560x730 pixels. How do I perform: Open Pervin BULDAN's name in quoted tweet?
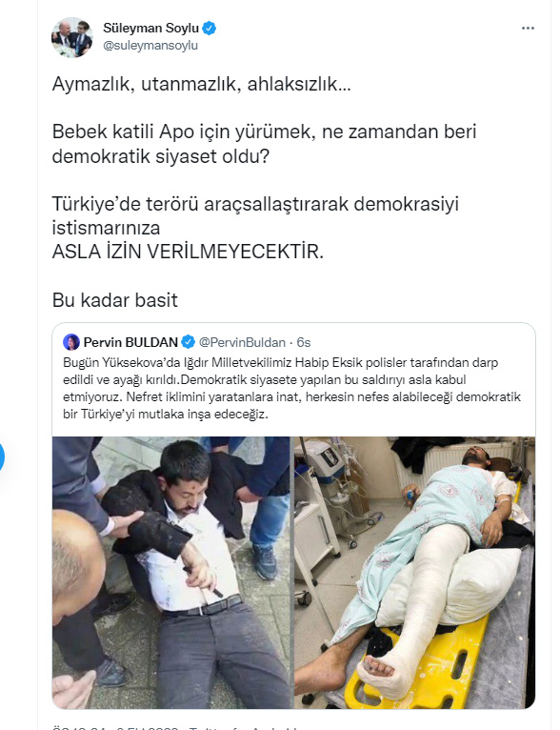(x=130, y=342)
